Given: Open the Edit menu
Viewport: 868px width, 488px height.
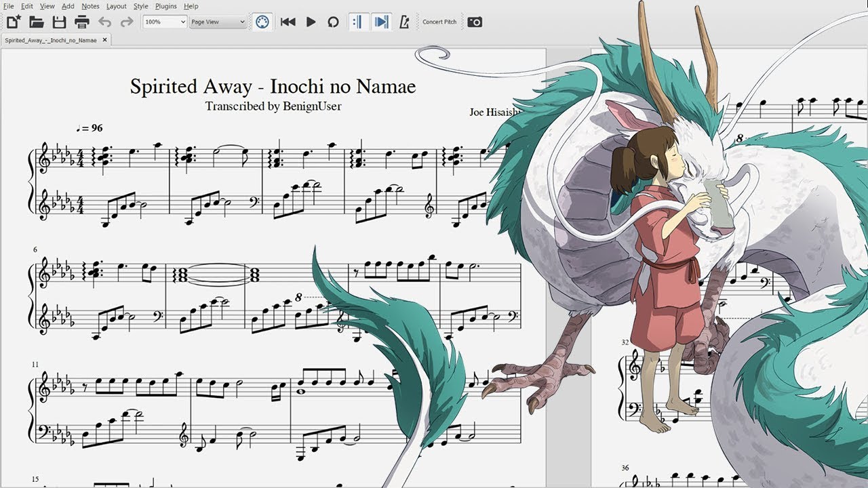Looking at the screenshot, I should pos(27,6).
